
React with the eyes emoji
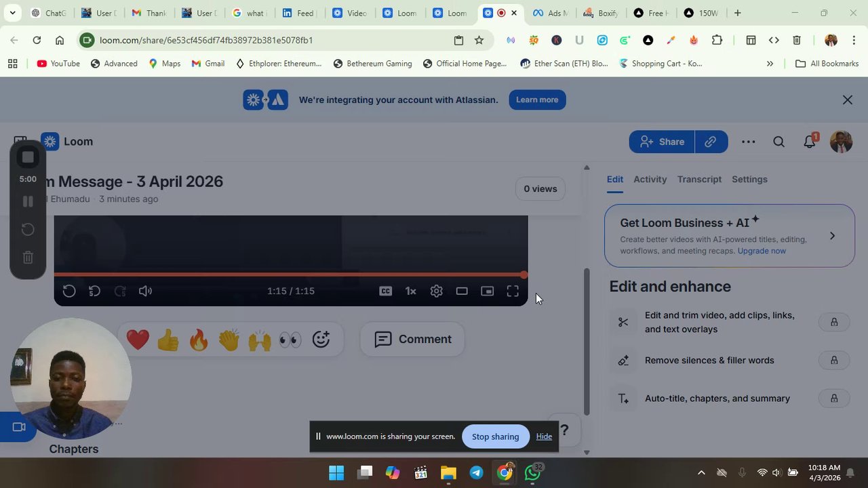click(290, 339)
